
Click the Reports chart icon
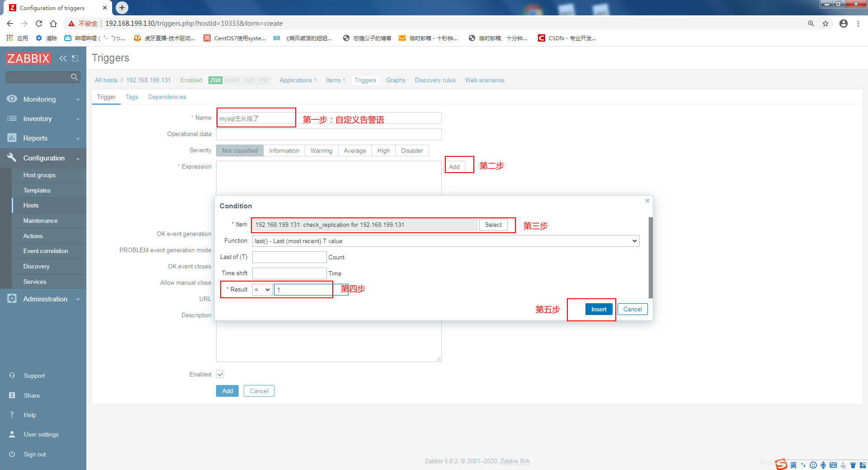coord(12,138)
